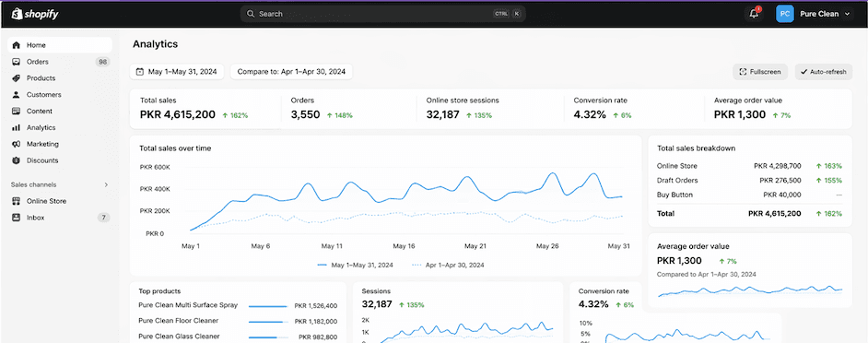868x343 pixels.
Task: Open the top Average order value card
Action: click(x=779, y=109)
